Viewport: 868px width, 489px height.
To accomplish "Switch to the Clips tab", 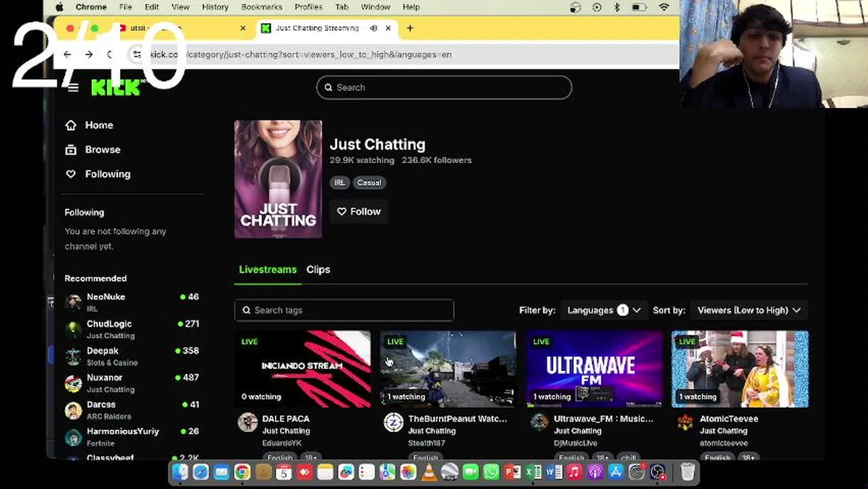I will (318, 270).
